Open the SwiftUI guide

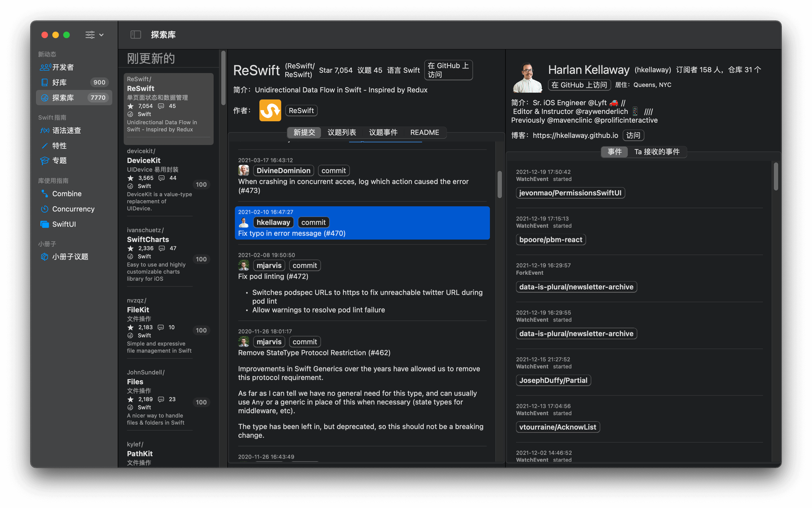pos(74,224)
